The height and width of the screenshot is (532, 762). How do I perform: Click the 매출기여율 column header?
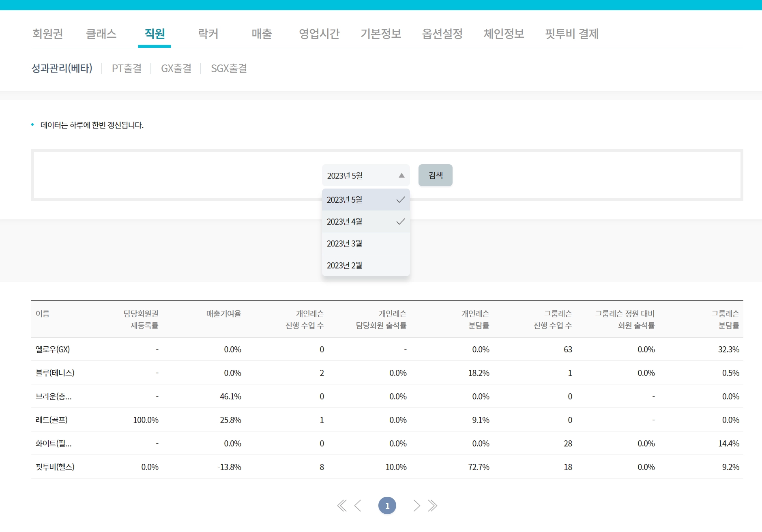[x=223, y=314]
